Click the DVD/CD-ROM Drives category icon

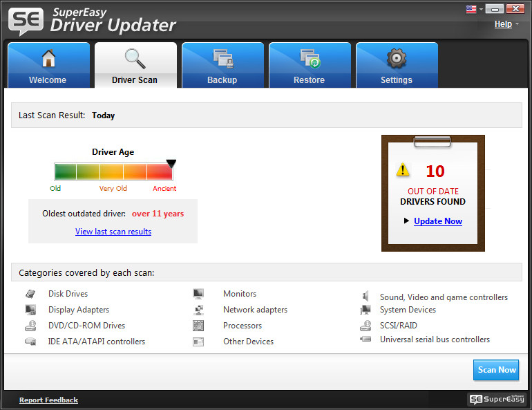[30, 326]
